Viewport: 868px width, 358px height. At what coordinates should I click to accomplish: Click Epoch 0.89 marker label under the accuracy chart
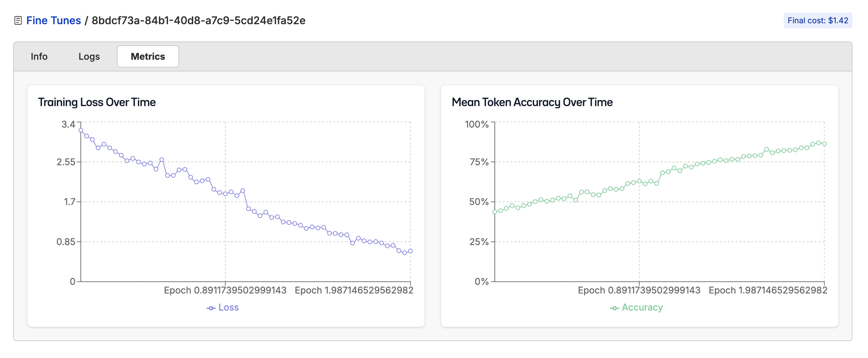[639, 290]
